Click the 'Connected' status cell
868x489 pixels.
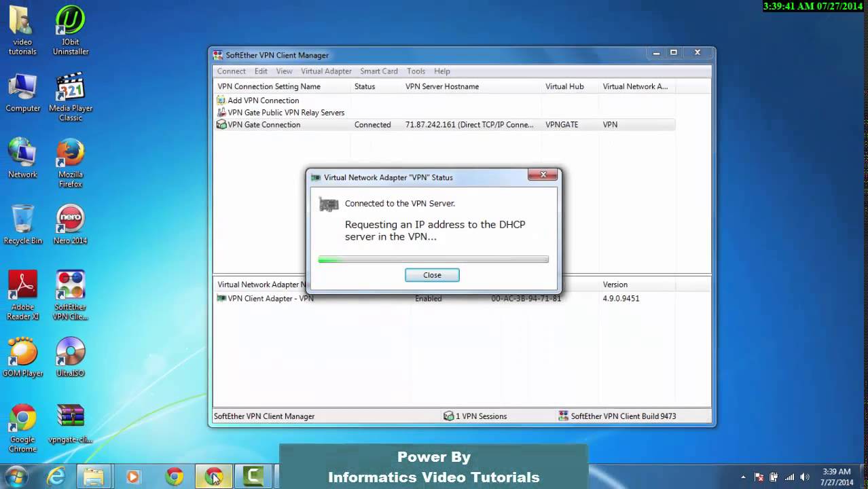coord(372,125)
